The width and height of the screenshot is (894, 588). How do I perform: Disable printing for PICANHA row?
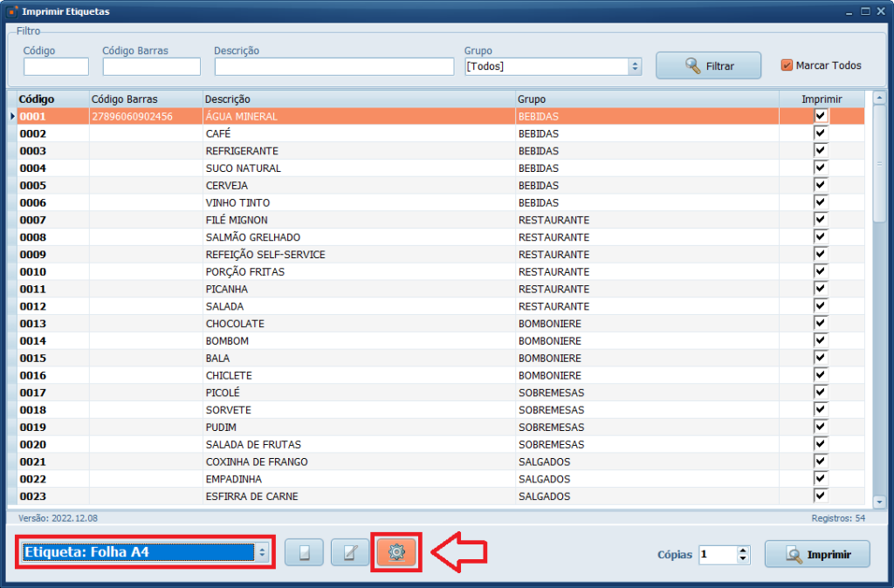819,288
